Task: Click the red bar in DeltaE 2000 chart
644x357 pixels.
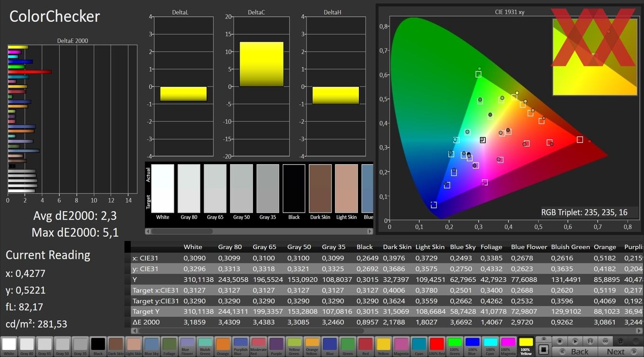Action: [x=29, y=72]
